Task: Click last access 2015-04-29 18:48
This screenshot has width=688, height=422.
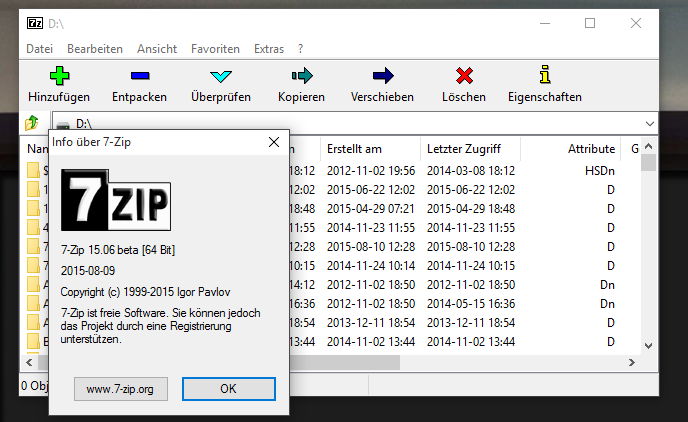Action: 471,209
